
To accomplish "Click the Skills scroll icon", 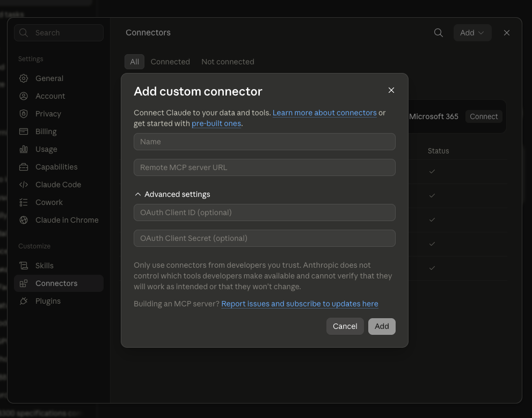I will click(24, 266).
